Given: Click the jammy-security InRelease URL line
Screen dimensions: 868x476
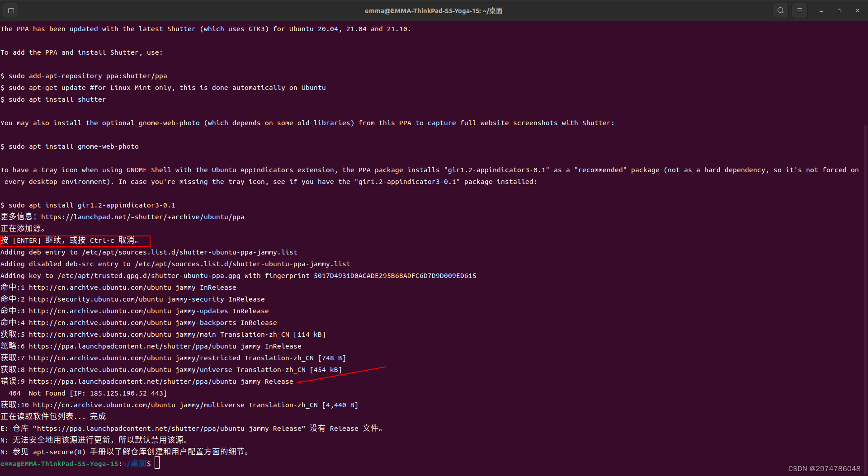Looking at the screenshot, I should 132,299.
